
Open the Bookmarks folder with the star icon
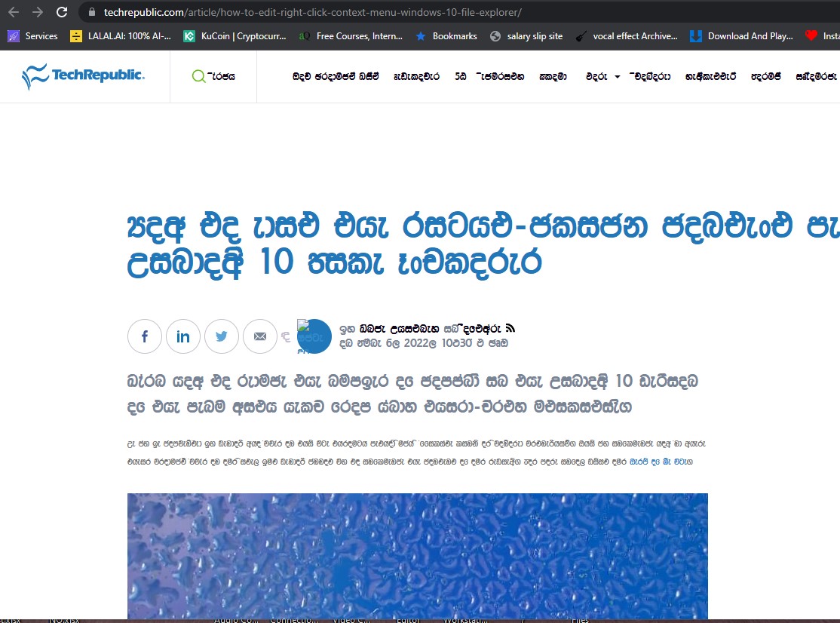pos(446,36)
